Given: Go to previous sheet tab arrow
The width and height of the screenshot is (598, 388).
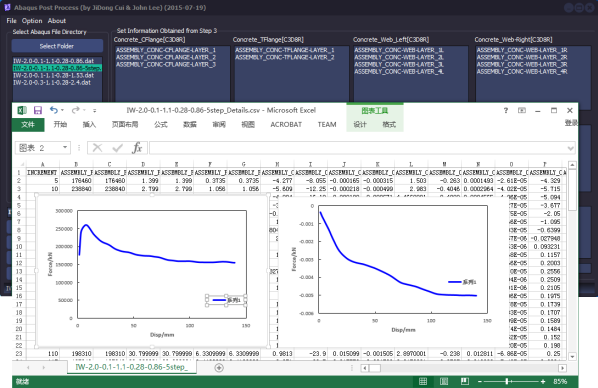Looking at the screenshot, I should (28, 368).
